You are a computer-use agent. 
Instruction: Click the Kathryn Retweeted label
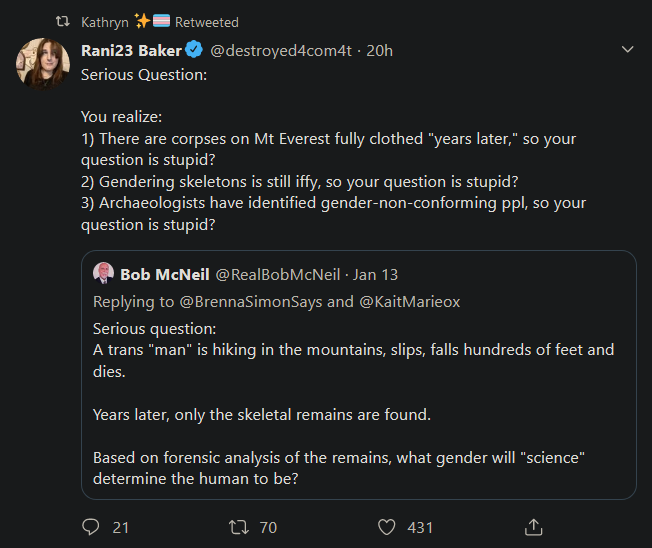(160, 22)
